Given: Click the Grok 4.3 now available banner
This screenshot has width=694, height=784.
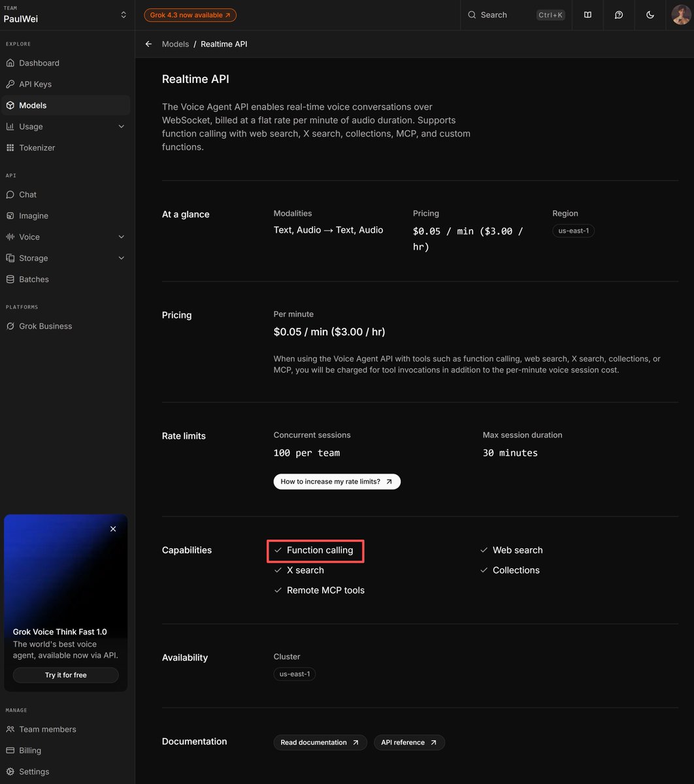Looking at the screenshot, I should coord(190,15).
